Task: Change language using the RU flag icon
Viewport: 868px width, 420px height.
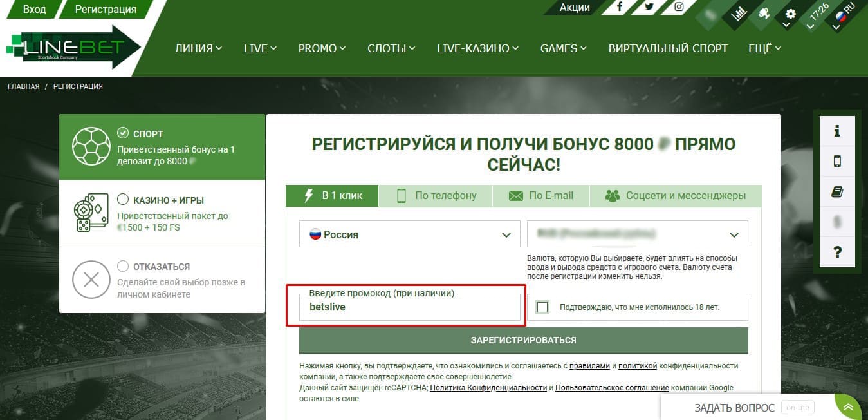Action: pyautogui.click(x=843, y=16)
